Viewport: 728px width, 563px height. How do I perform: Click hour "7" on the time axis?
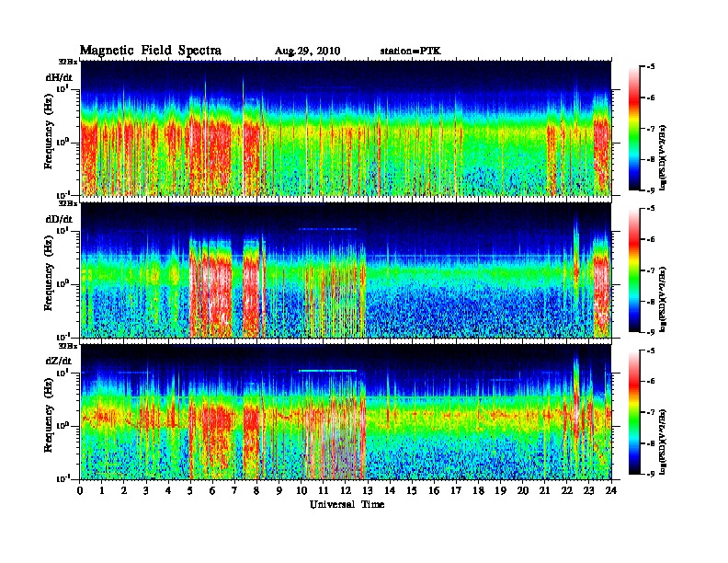(x=234, y=490)
